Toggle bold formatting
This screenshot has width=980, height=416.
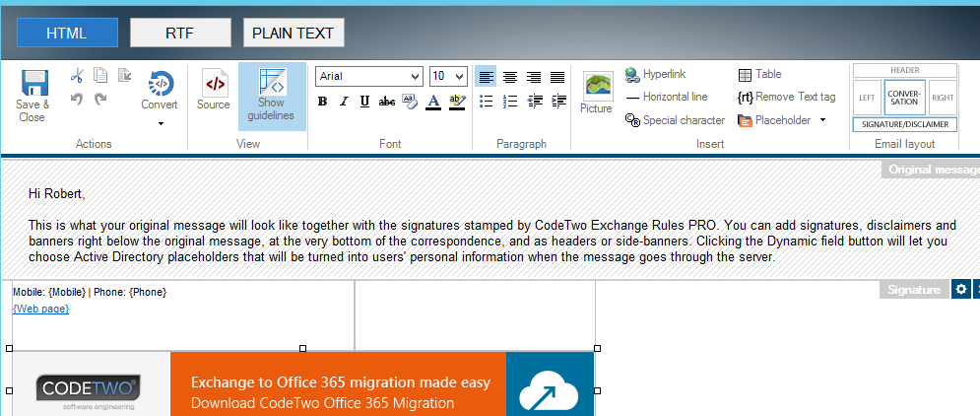click(322, 102)
